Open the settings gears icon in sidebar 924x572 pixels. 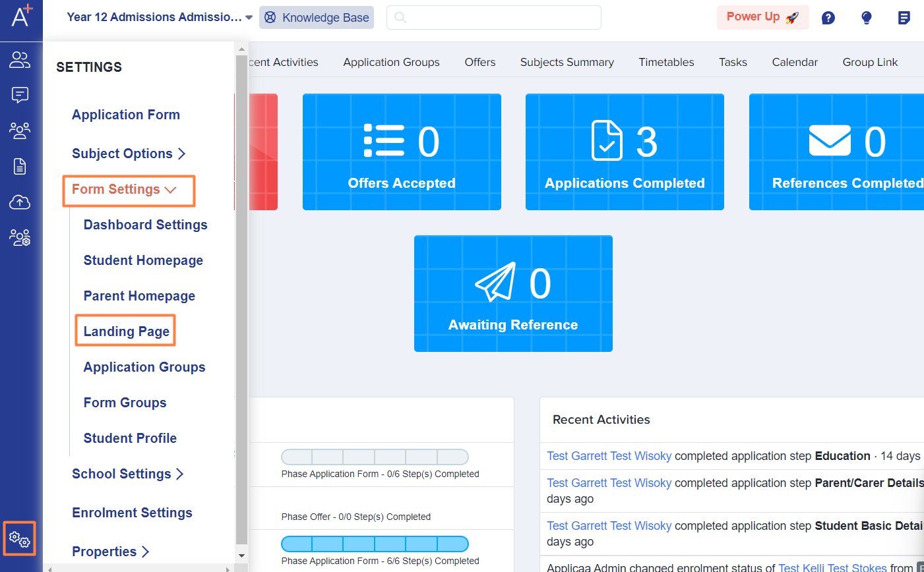(x=20, y=539)
